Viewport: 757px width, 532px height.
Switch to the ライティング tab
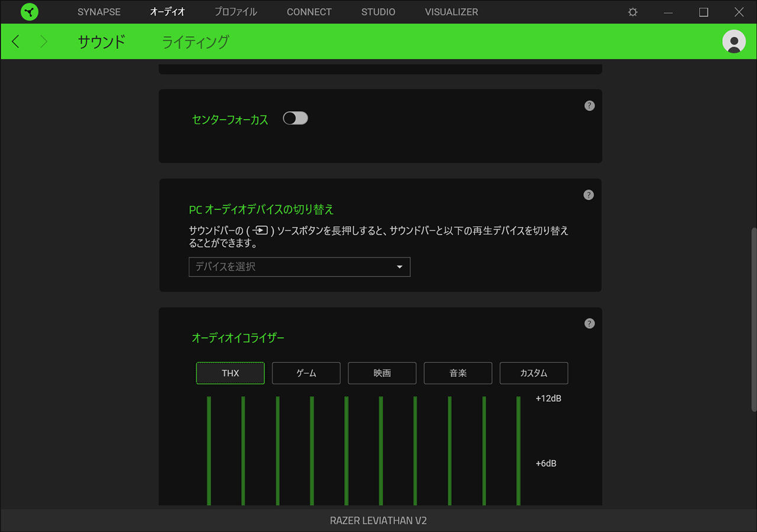pos(195,41)
